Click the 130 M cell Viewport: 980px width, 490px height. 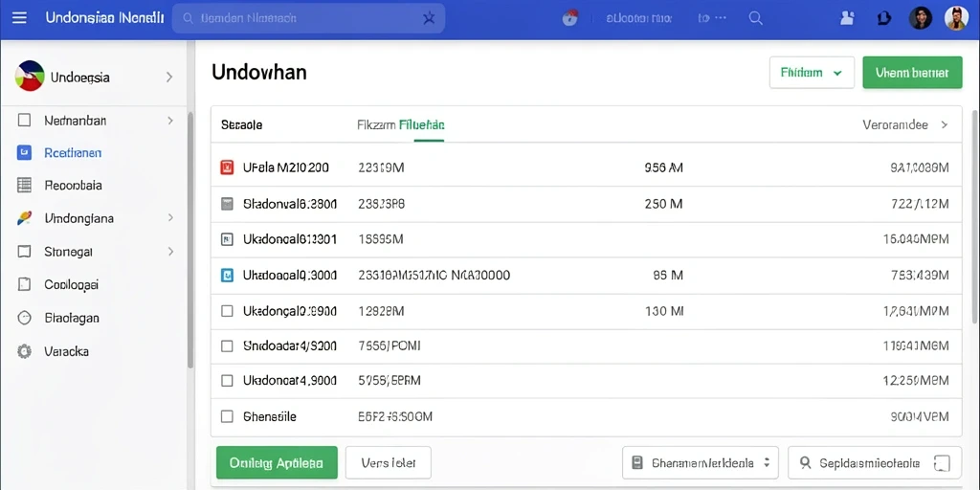[x=664, y=311]
